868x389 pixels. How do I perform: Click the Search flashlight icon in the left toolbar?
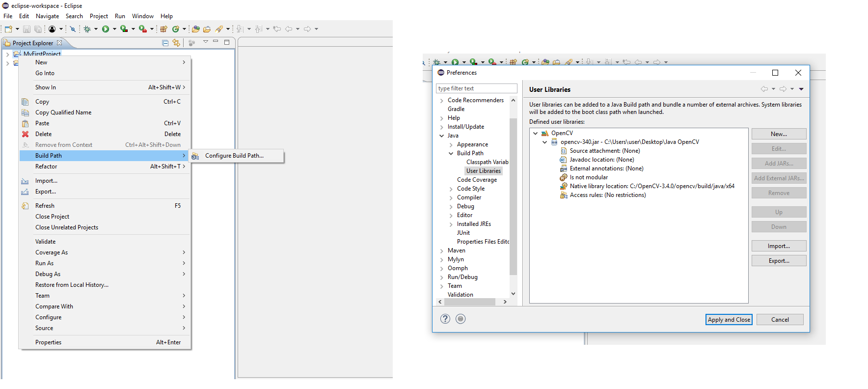click(219, 29)
